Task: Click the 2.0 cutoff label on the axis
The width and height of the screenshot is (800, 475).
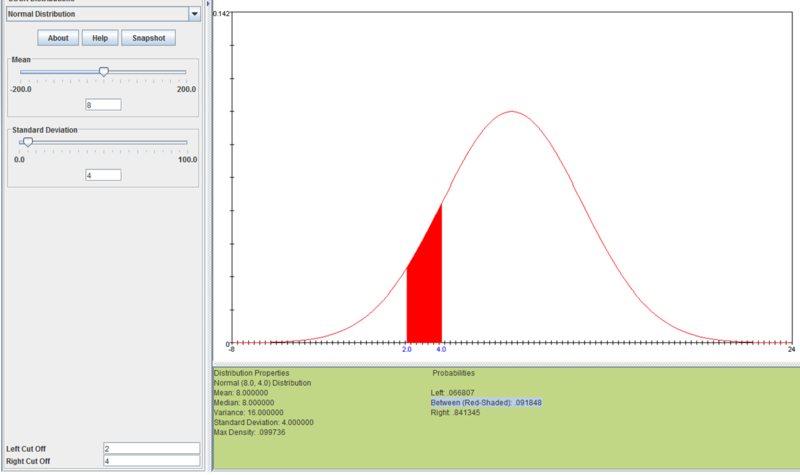Action: point(407,349)
